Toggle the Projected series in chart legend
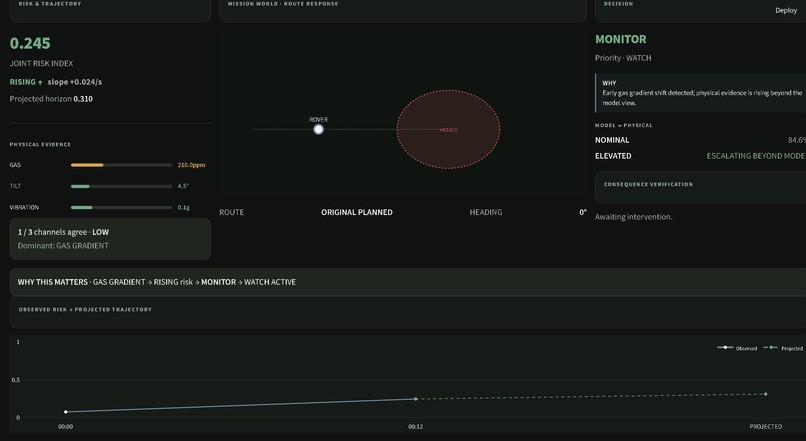This screenshot has width=806, height=441. point(783,348)
